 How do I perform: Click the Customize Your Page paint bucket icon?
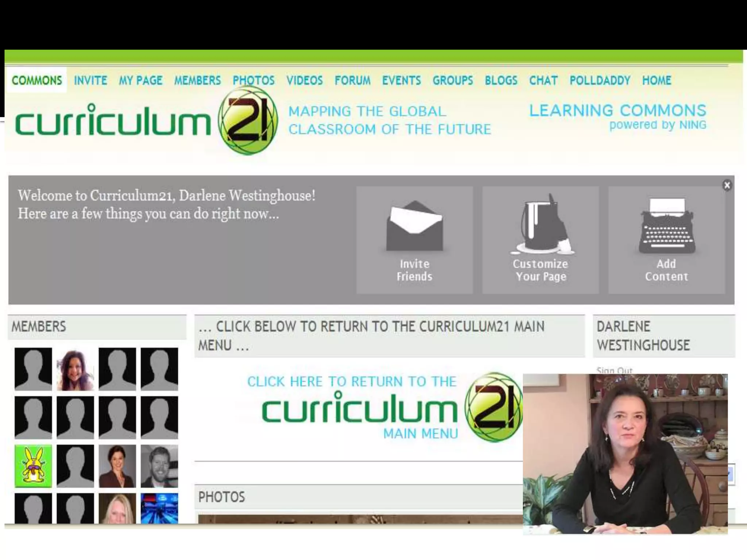[x=542, y=224]
